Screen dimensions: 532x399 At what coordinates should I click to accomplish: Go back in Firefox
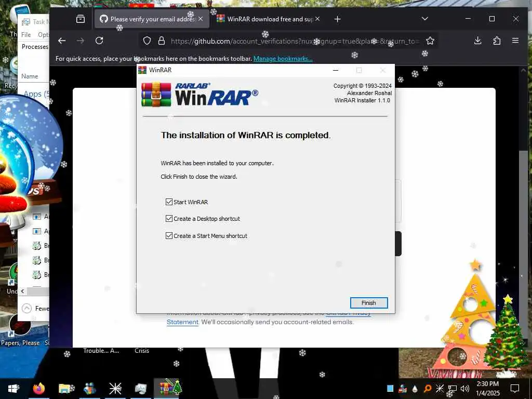62,41
